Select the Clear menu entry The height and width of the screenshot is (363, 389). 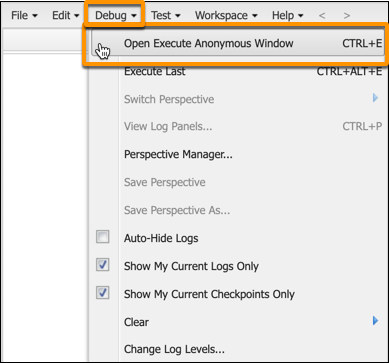238,322
